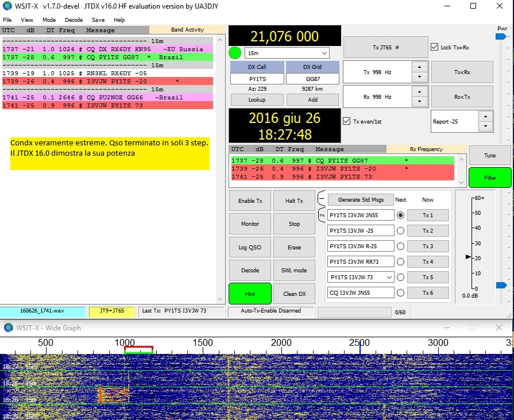The height and width of the screenshot is (420, 514).
Task: Click the Generate Std Msgs button
Action: click(361, 200)
